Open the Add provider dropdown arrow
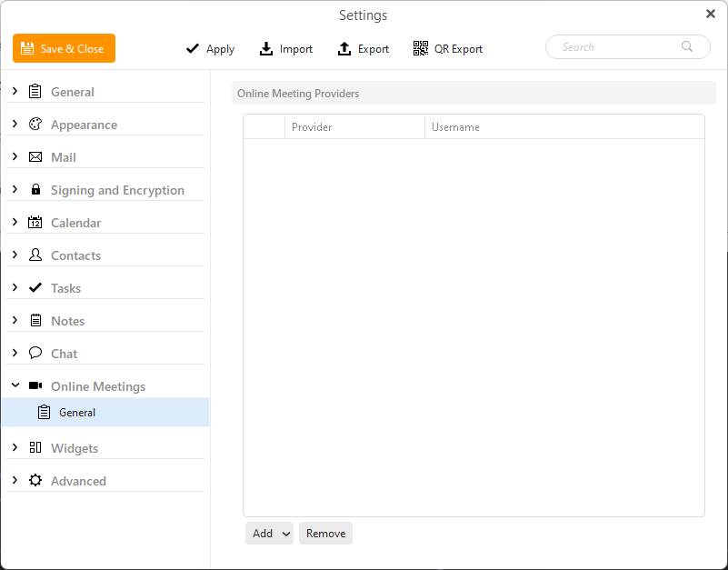728x570 pixels. [286, 534]
